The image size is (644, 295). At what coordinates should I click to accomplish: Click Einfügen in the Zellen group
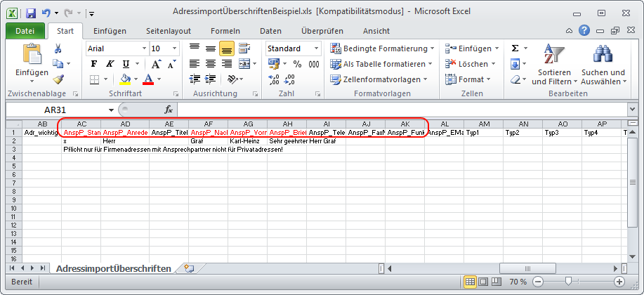pyautogui.click(x=472, y=48)
